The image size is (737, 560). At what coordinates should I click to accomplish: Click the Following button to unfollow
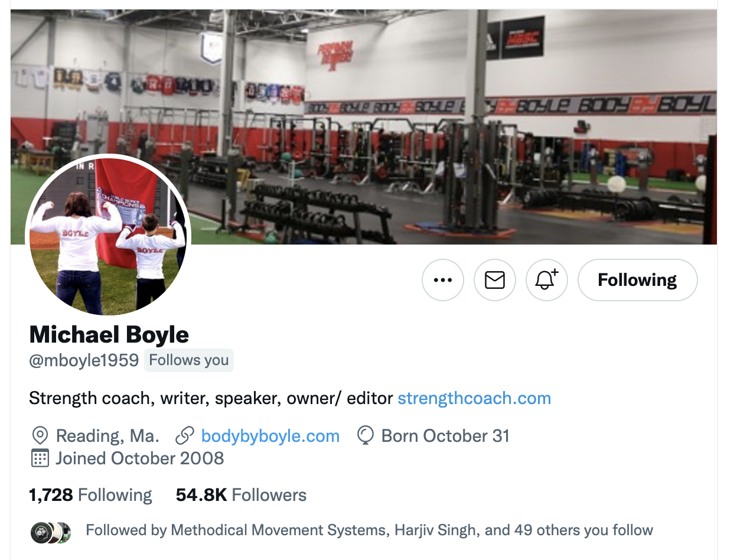point(637,280)
